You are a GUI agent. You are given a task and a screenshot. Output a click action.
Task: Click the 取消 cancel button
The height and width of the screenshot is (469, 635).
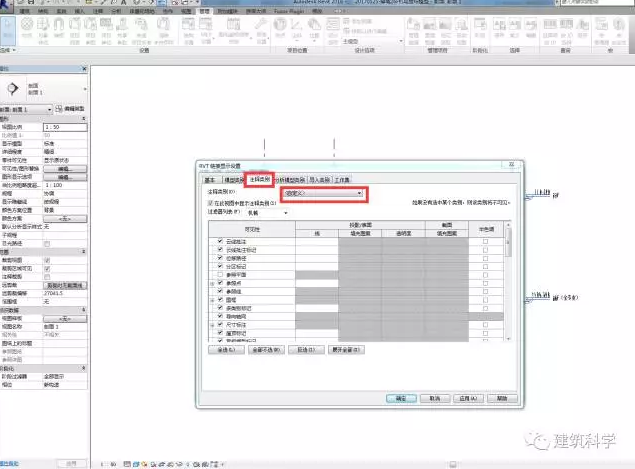point(435,399)
